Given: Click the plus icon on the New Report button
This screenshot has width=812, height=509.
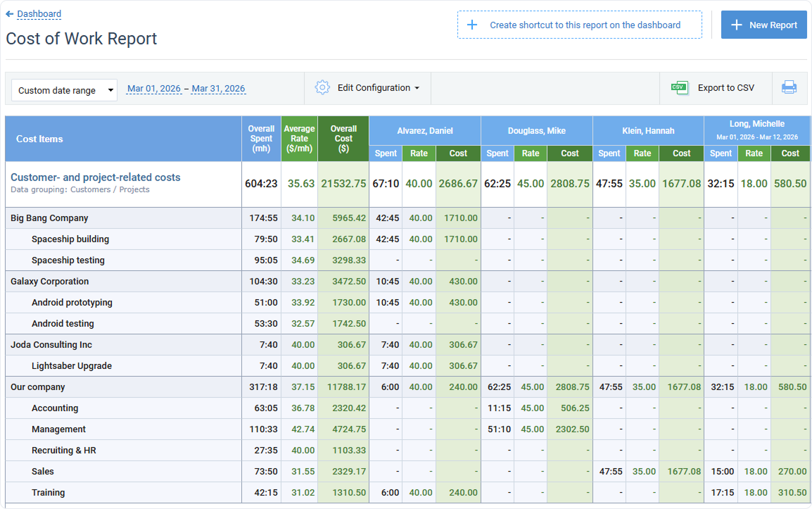Looking at the screenshot, I should 737,25.
